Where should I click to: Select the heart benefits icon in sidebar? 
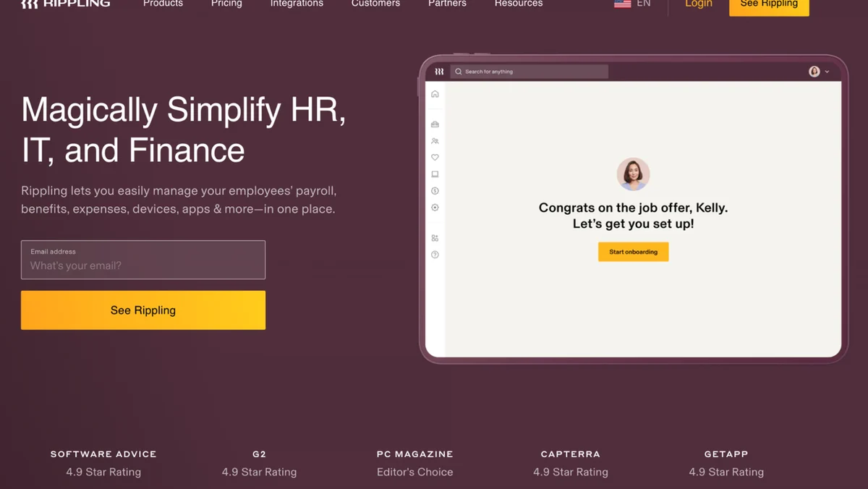click(435, 157)
